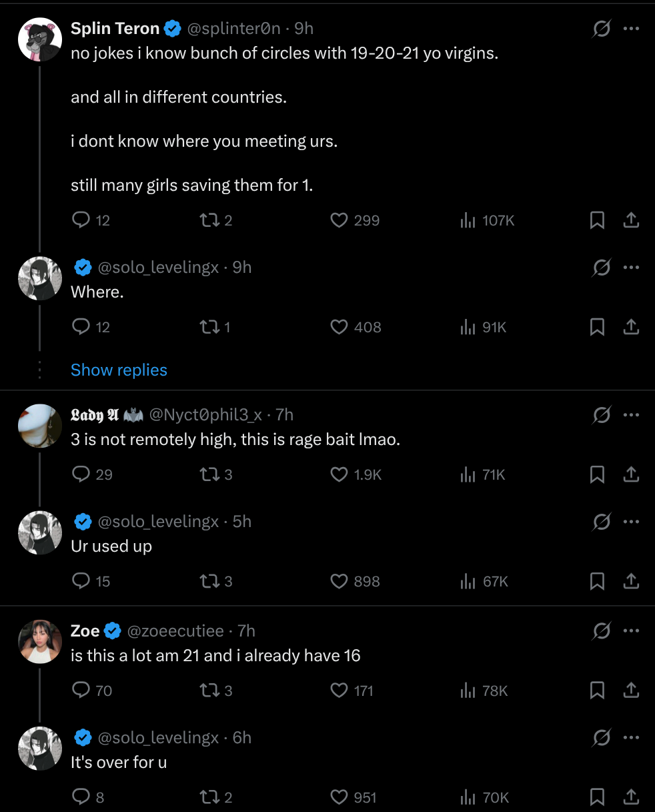View analytics for "Ur used up" reply
The image size is (655, 812).
tap(468, 581)
